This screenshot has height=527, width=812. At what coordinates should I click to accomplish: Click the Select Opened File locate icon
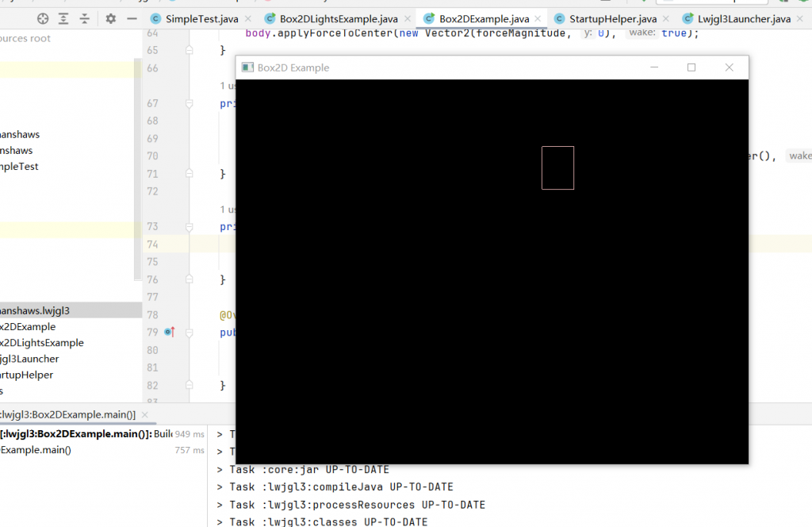(x=43, y=18)
